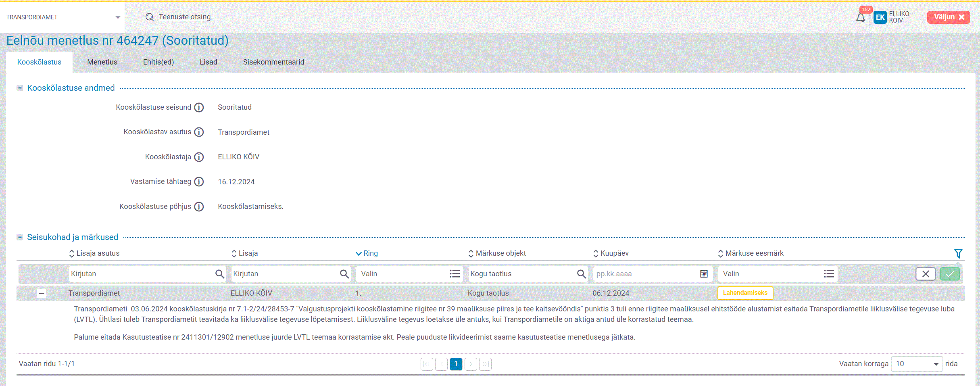Click search icon in Lisaja filter

point(344,274)
